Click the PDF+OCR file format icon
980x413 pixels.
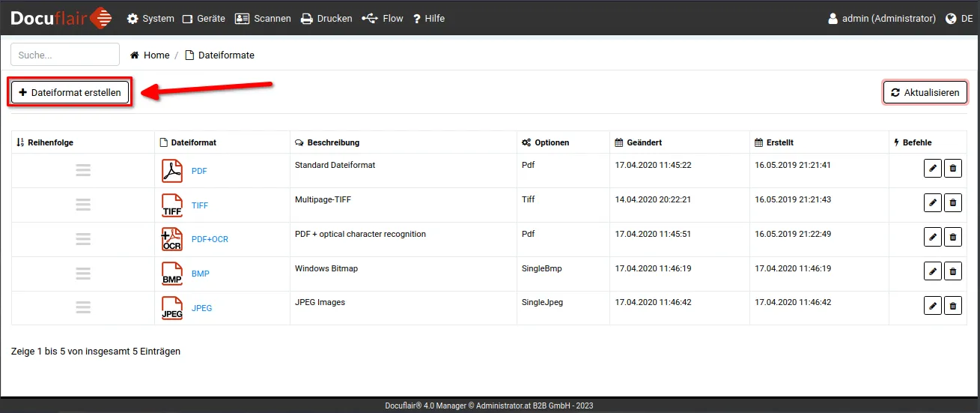(x=172, y=239)
